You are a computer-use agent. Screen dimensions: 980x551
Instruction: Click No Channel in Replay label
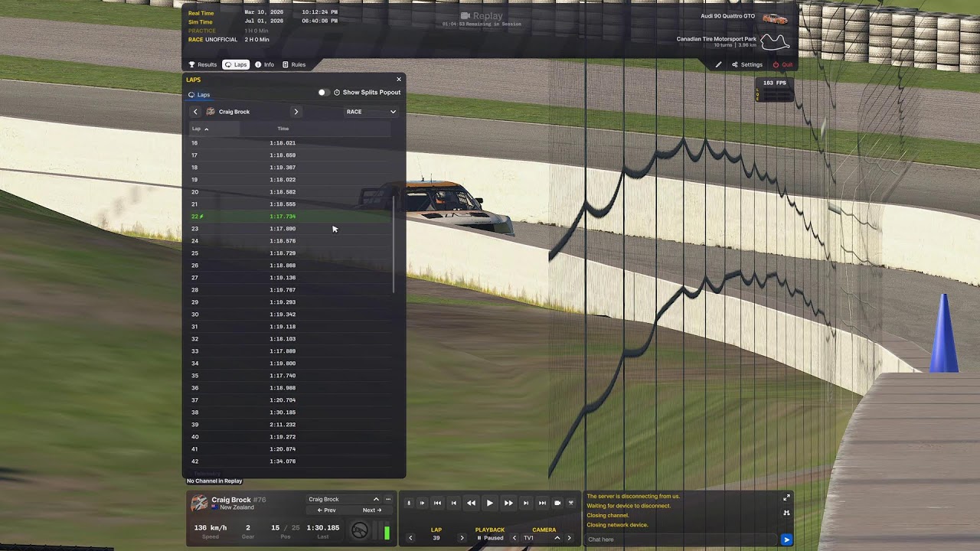point(214,481)
